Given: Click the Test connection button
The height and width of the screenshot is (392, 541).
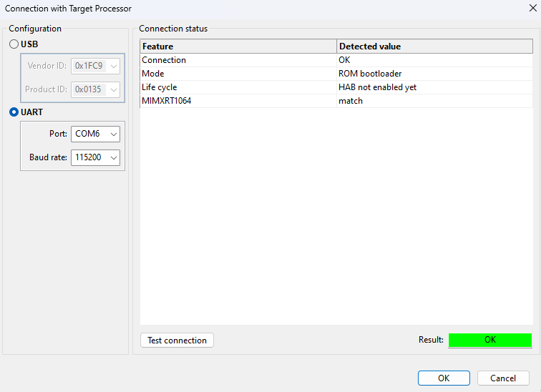Looking at the screenshot, I should pos(177,340).
